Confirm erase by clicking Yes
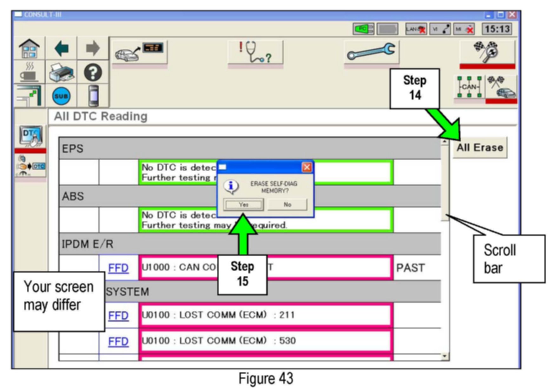The width and height of the screenshot is (560, 392). [x=243, y=204]
